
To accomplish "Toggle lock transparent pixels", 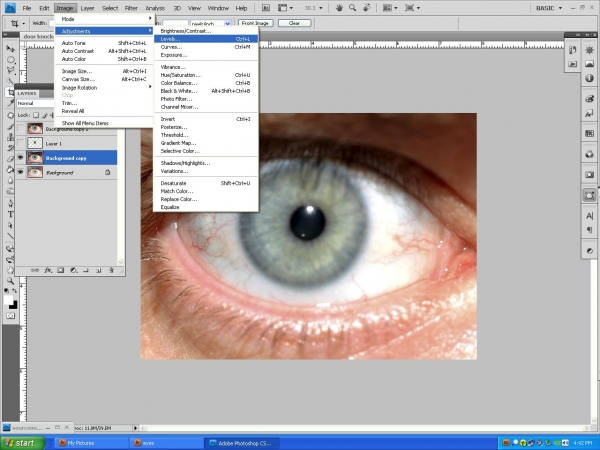I will (36, 115).
